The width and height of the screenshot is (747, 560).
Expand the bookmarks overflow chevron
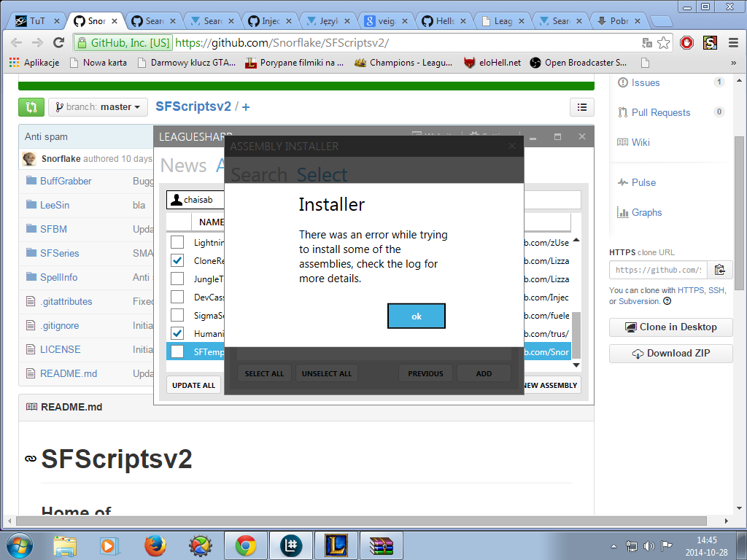coord(733,63)
